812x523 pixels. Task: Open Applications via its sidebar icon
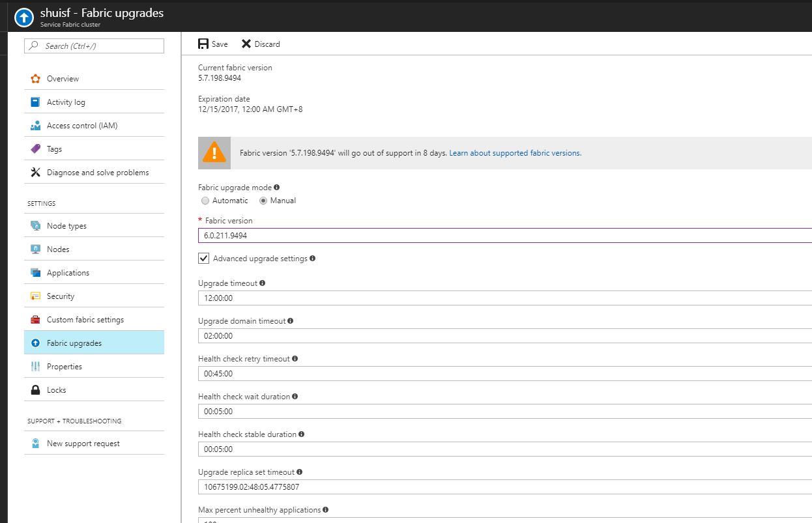tap(36, 272)
